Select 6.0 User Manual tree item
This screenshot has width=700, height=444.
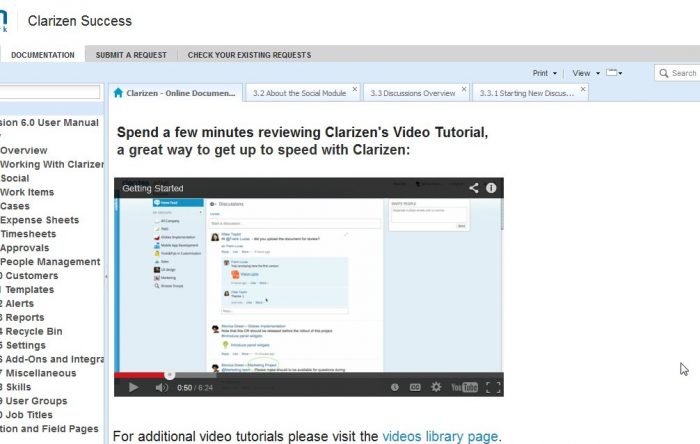point(49,122)
